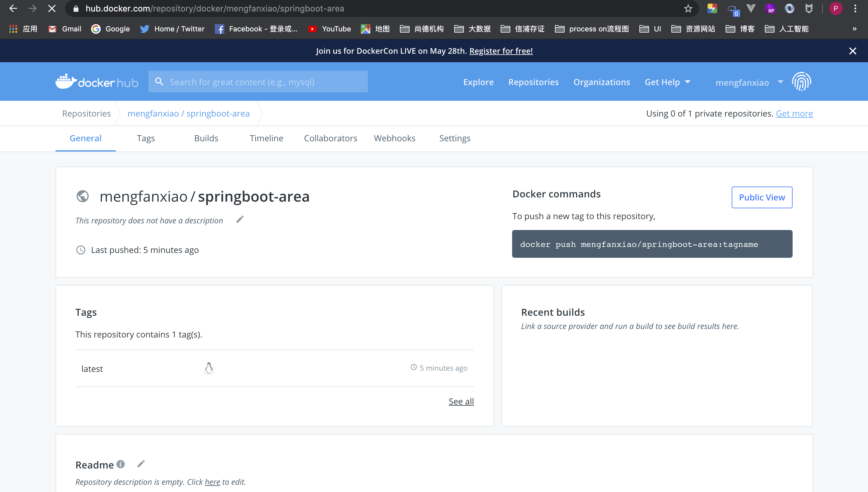This screenshot has width=868, height=492.
Task: Click the pencil icon next to Readme
Action: coord(141,464)
